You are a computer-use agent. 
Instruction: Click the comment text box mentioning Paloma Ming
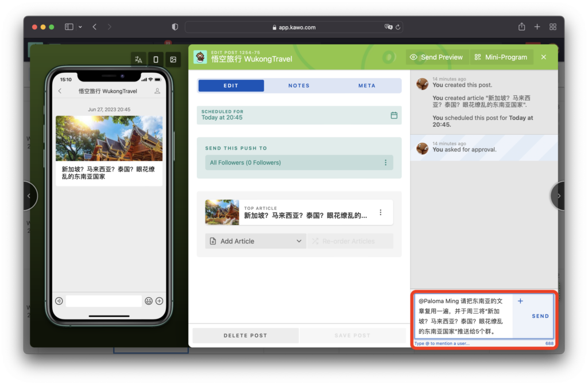pos(463,316)
